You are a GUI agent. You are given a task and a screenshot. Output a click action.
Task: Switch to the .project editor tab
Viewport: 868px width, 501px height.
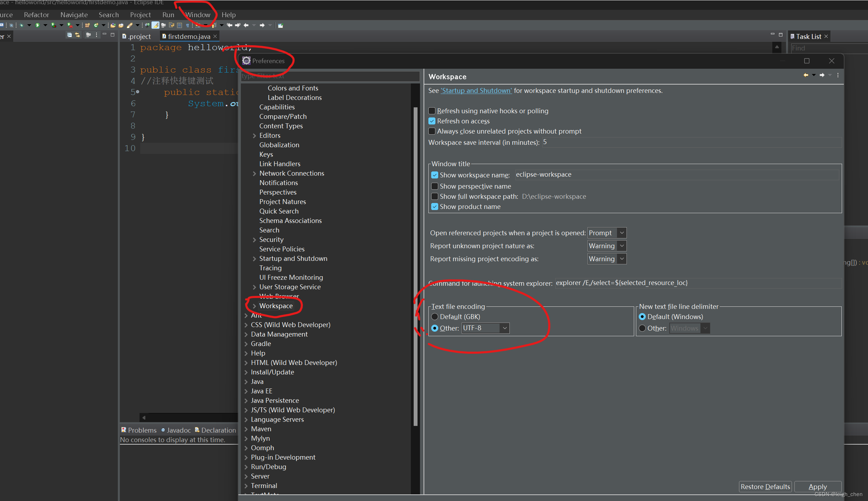(x=139, y=36)
